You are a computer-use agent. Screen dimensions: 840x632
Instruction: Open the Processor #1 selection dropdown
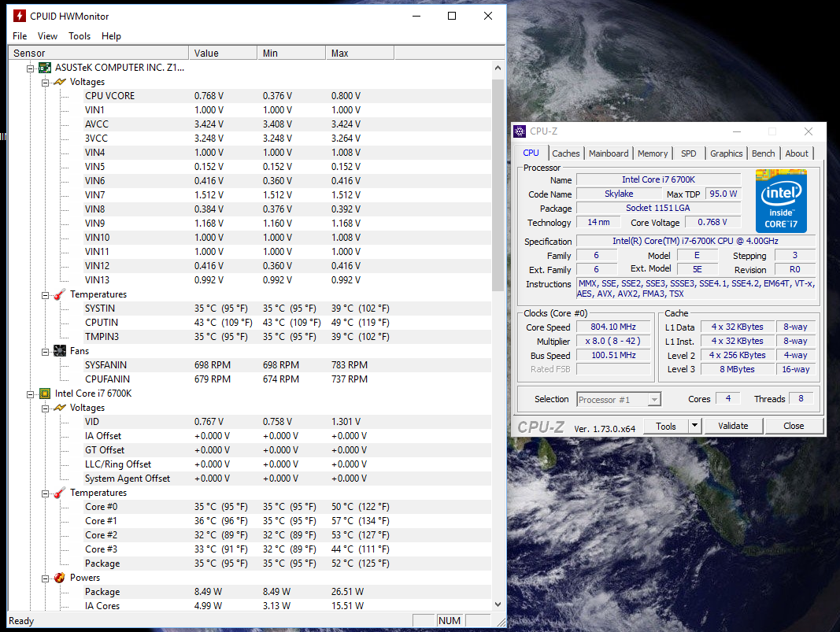click(x=654, y=400)
